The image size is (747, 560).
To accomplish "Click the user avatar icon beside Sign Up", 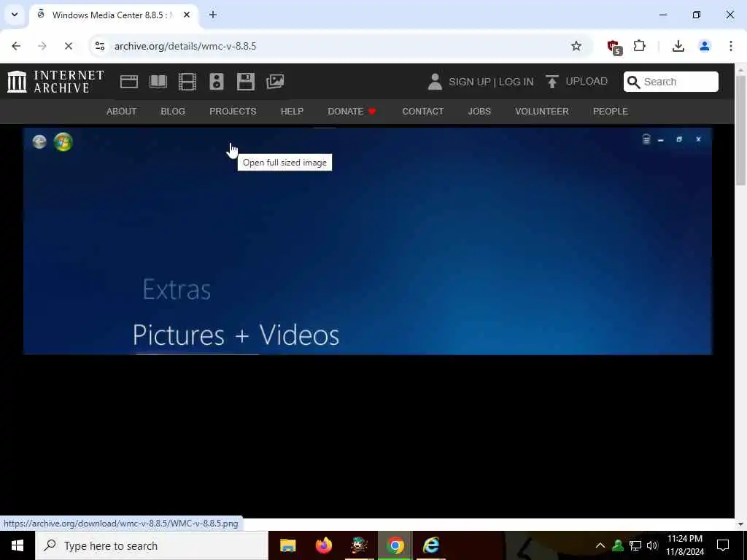I will tap(435, 82).
